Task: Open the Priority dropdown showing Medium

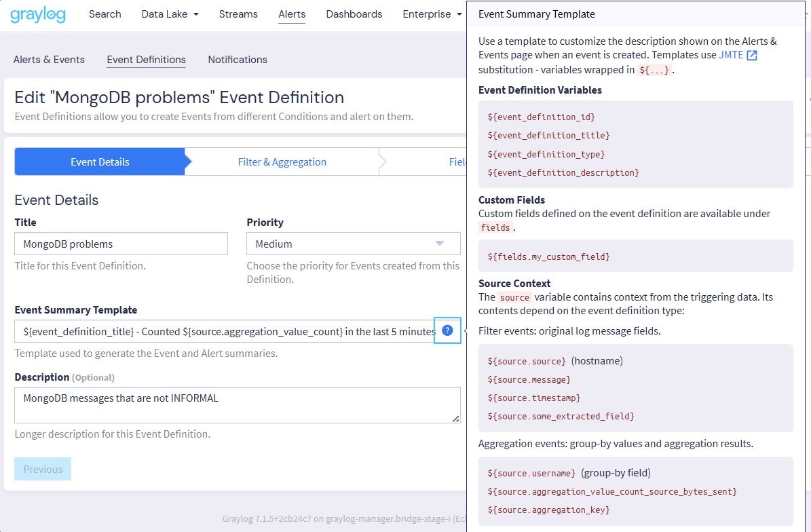Action: click(x=354, y=244)
